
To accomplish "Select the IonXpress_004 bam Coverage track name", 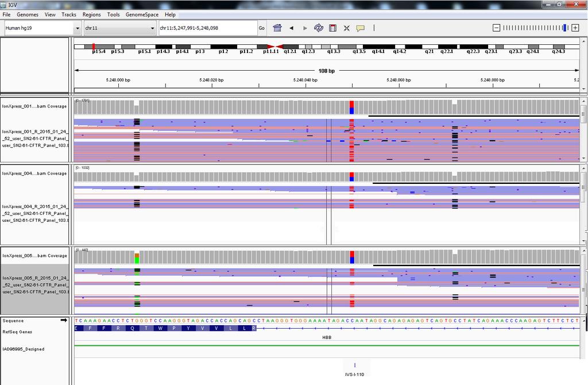I will [x=34, y=174].
